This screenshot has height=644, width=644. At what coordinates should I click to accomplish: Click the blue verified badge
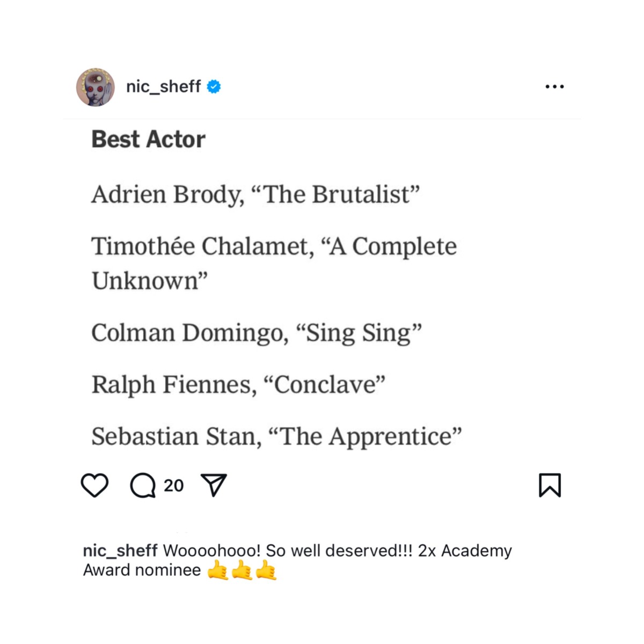[214, 86]
